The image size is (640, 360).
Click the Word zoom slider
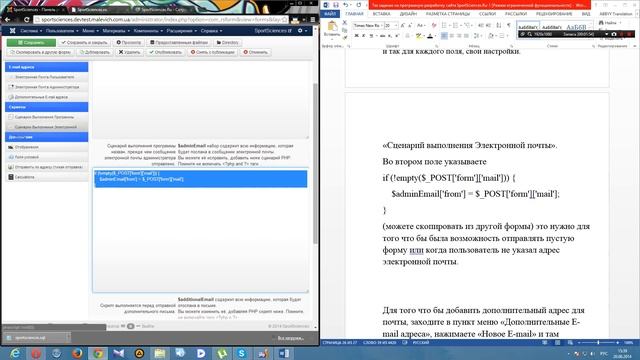click(598, 343)
